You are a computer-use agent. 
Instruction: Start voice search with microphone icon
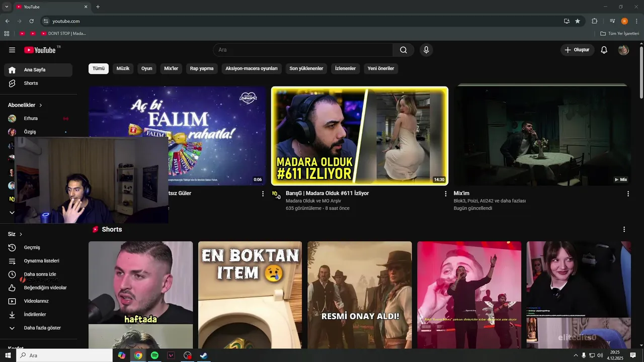click(426, 50)
